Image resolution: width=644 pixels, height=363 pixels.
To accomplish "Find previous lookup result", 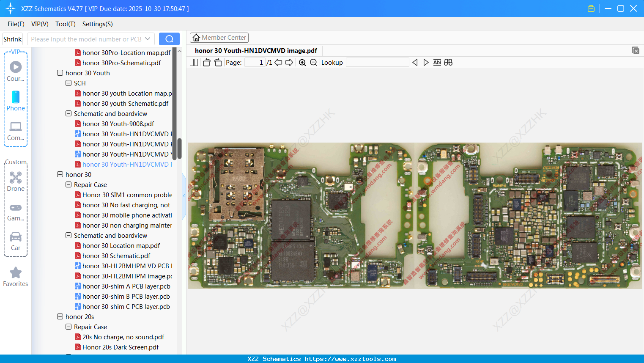I will pos(415,63).
